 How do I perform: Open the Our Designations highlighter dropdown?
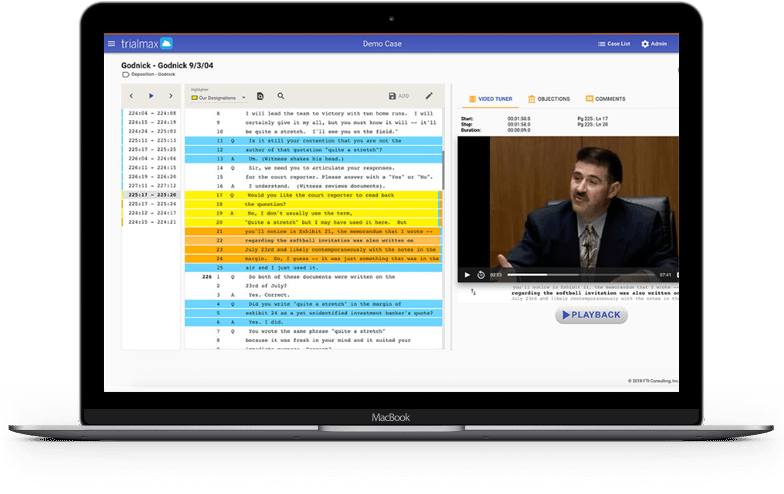218,98
